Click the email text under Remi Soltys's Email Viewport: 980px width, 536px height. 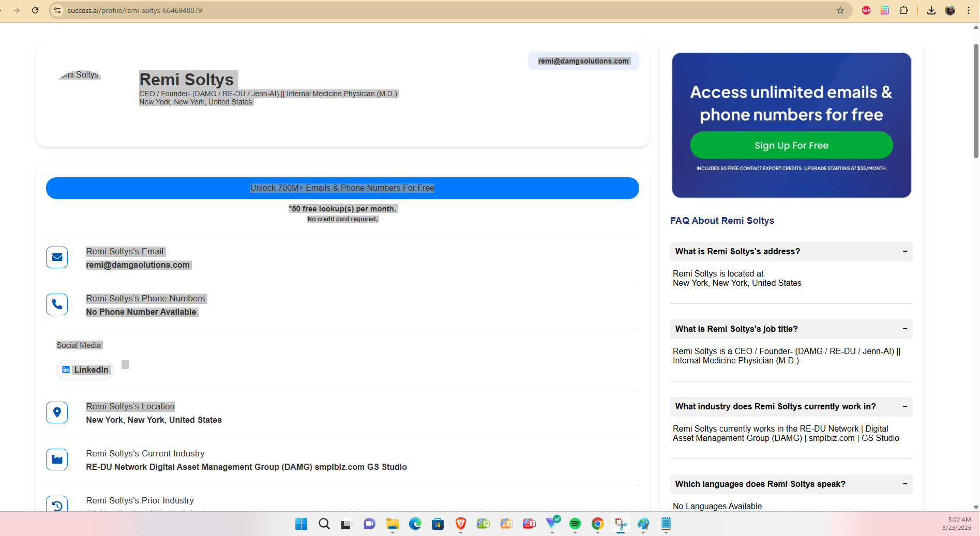138,265
